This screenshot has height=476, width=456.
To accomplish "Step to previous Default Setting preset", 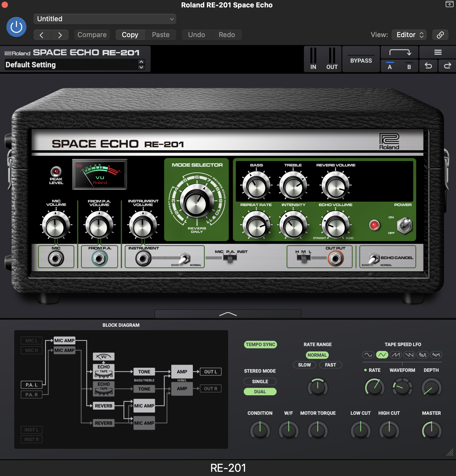I will coord(141,62).
